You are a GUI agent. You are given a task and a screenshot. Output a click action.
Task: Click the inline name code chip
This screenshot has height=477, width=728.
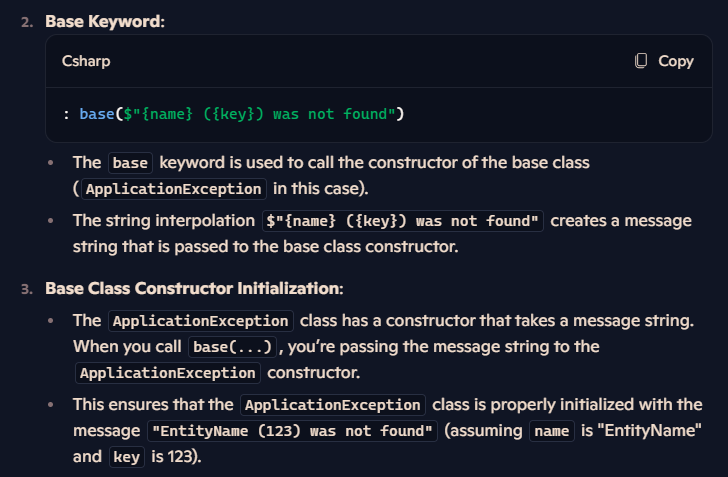552,431
